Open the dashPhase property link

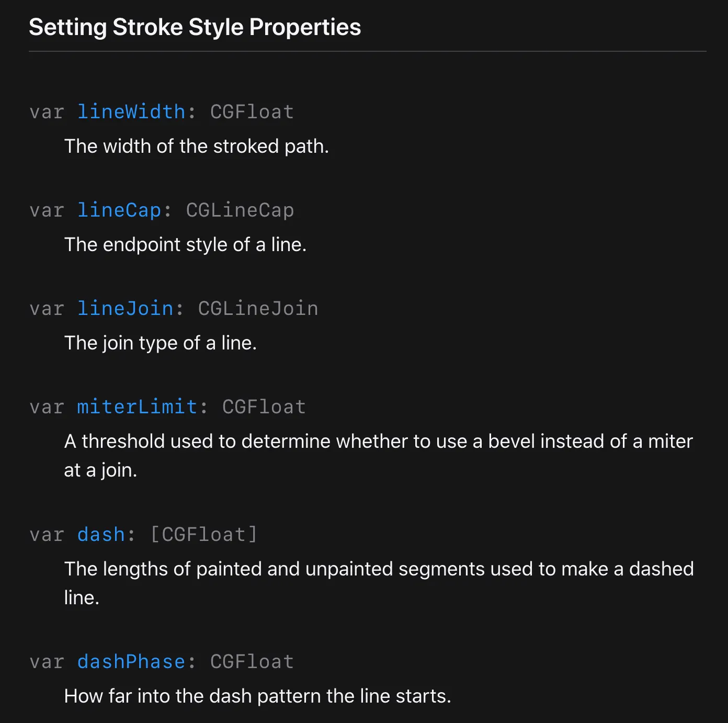[x=131, y=662]
